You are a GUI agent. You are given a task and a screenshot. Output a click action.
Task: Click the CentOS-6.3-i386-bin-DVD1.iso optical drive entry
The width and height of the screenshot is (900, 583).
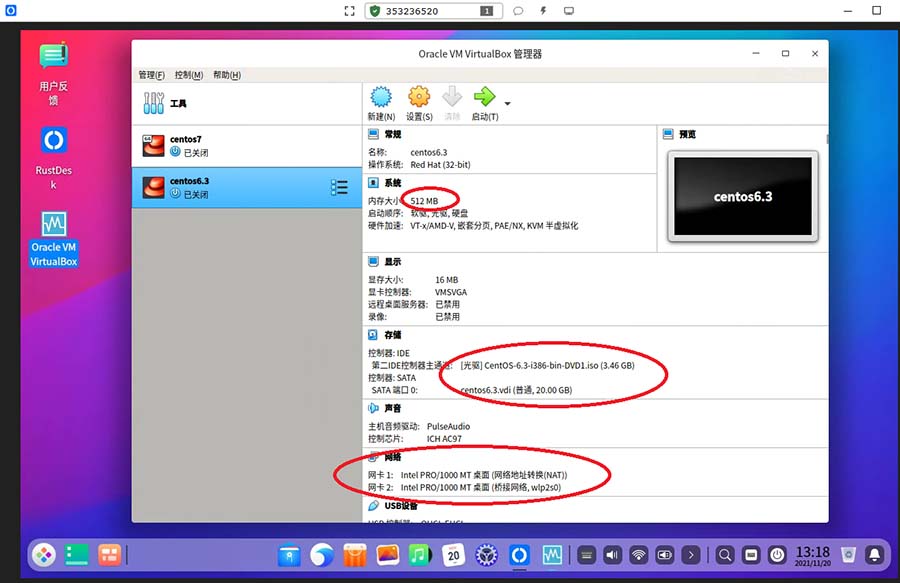(548, 366)
